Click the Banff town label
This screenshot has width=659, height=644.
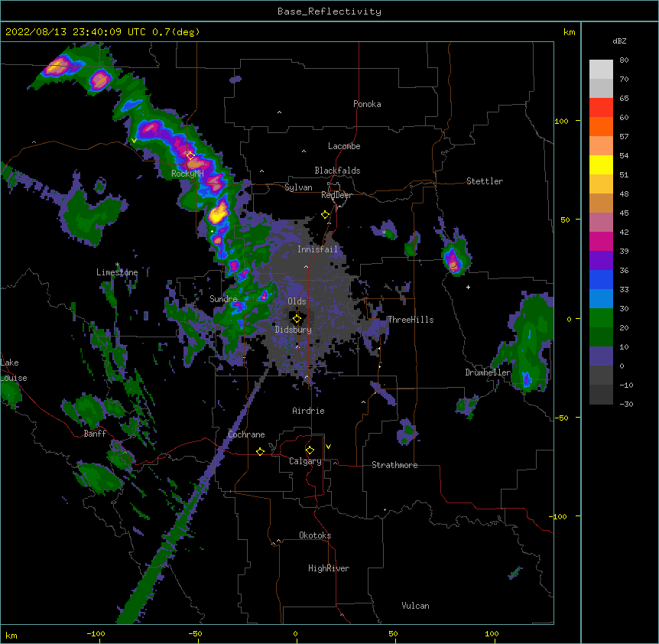tap(95, 434)
